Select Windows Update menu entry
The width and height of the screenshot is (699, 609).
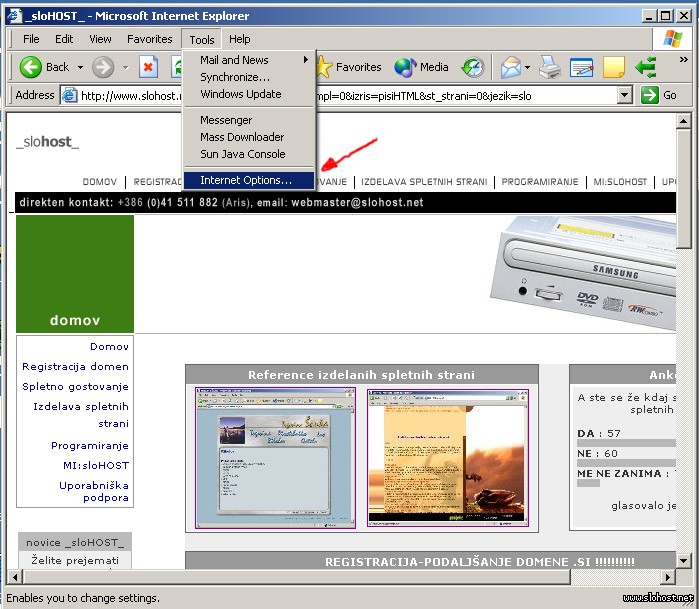point(249,94)
